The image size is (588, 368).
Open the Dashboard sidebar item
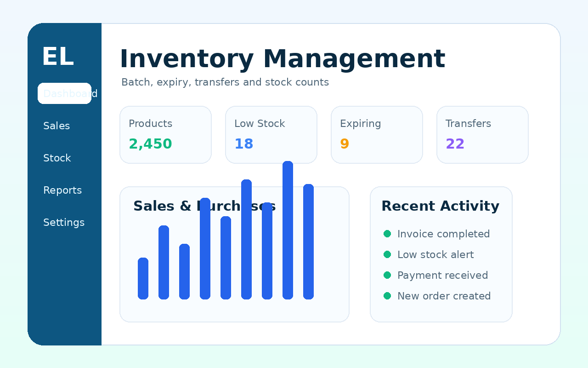[64, 93]
